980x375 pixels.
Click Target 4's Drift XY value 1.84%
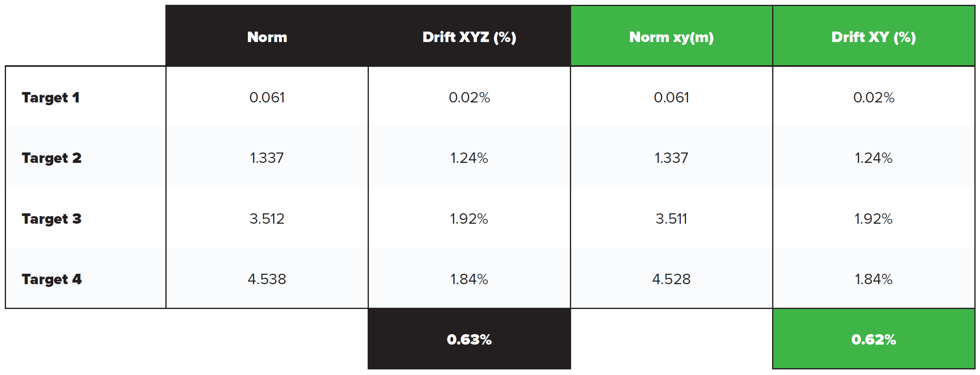[873, 279]
